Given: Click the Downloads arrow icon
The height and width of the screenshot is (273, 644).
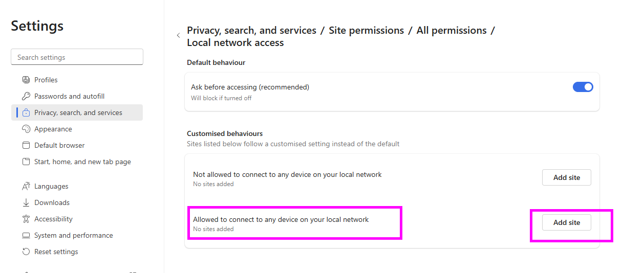Looking at the screenshot, I should point(26,202).
